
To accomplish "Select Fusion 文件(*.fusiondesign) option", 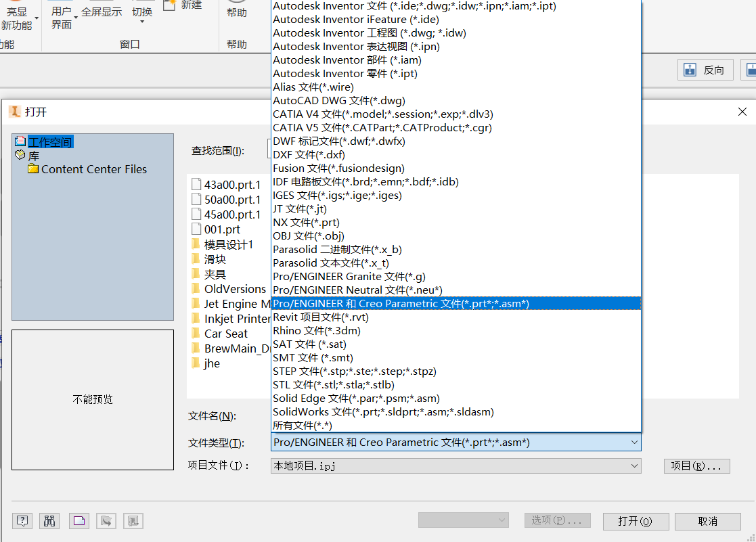I will tap(456, 168).
